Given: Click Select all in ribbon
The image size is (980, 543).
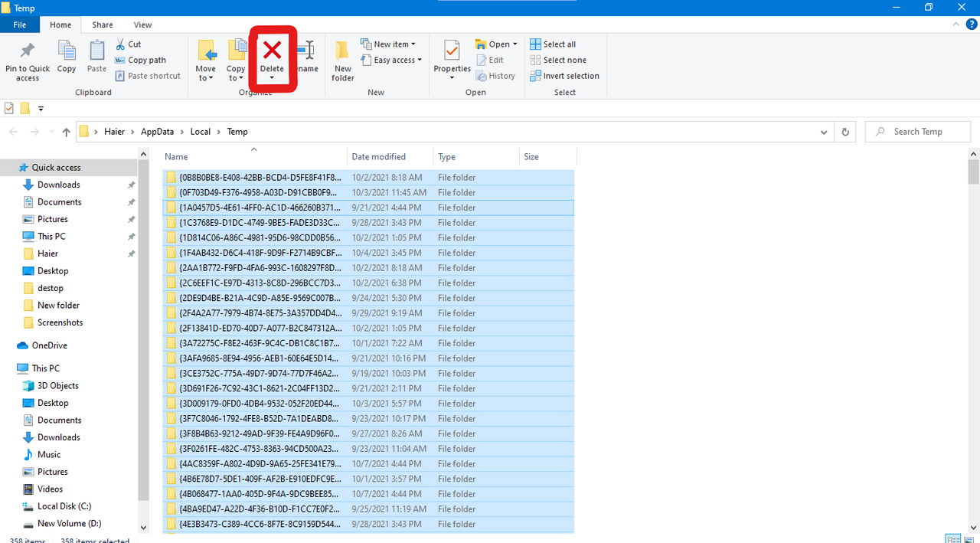Looking at the screenshot, I should pyautogui.click(x=553, y=44).
